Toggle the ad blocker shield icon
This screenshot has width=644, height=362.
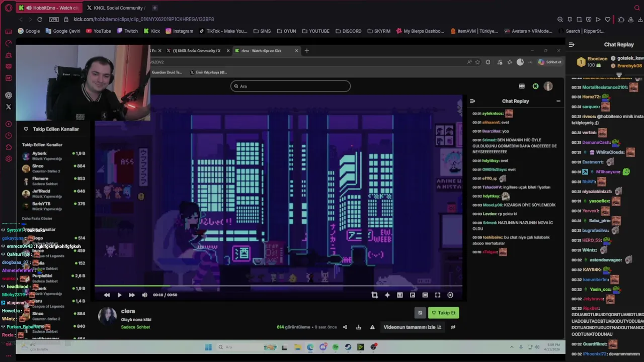click(x=589, y=20)
